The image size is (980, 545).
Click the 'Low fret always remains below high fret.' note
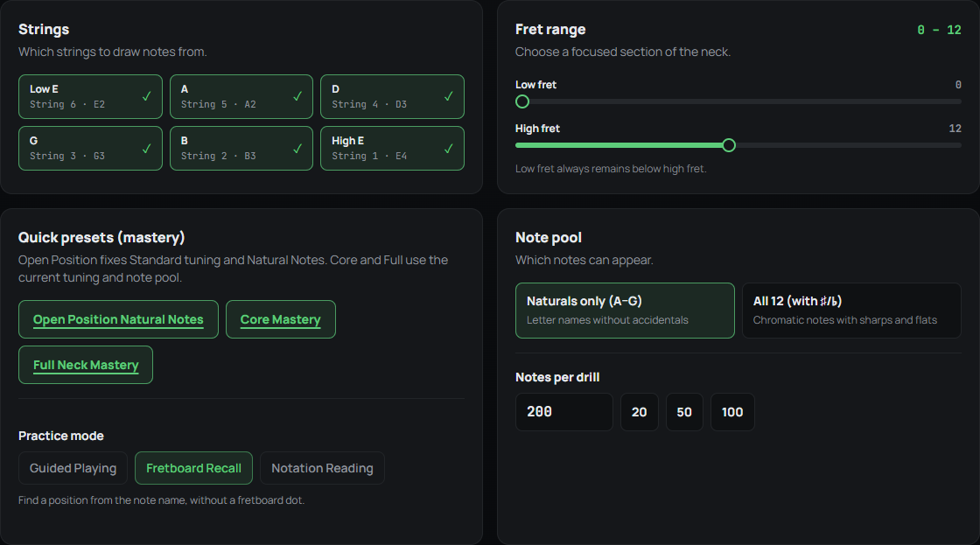point(611,169)
